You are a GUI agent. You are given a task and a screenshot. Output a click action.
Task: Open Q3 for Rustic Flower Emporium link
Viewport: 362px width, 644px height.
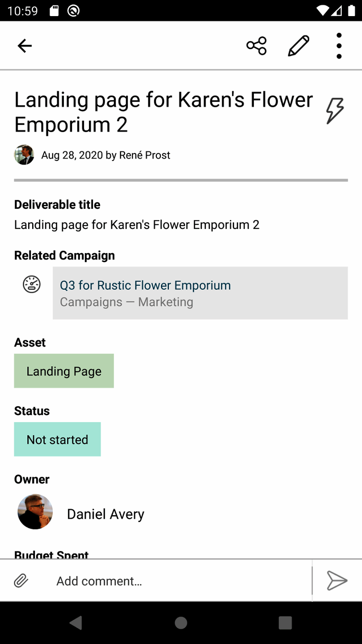pos(145,285)
